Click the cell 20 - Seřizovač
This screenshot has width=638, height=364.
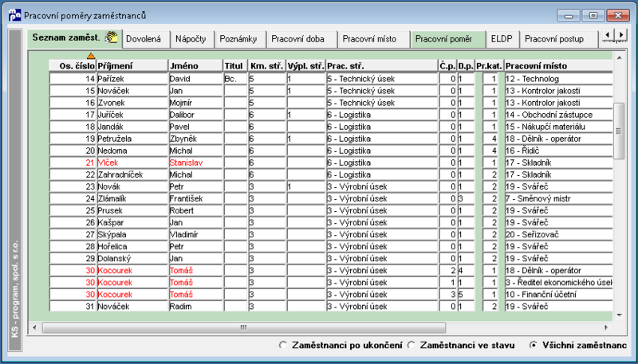[558, 234]
